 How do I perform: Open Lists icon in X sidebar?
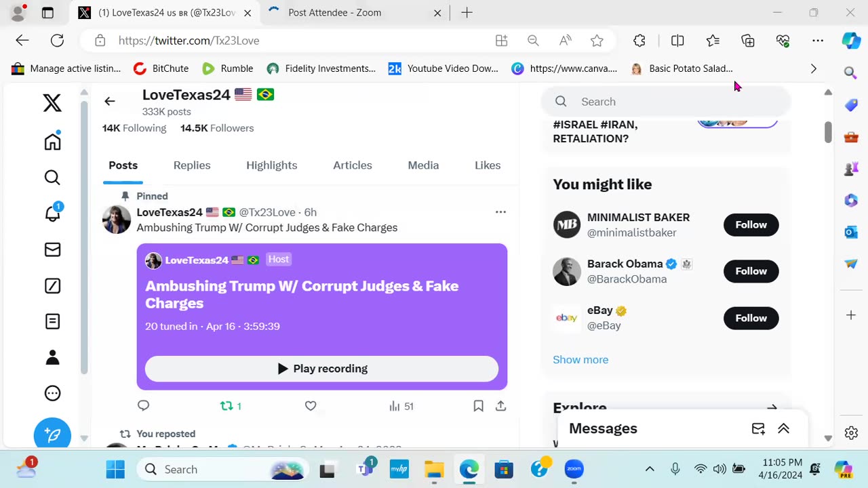(x=52, y=321)
